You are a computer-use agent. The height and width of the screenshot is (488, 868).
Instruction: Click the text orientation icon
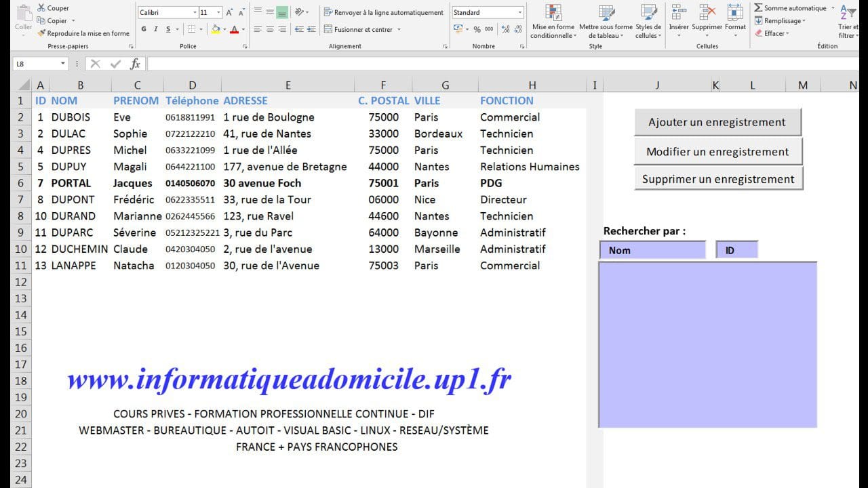(x=299, y=12)
